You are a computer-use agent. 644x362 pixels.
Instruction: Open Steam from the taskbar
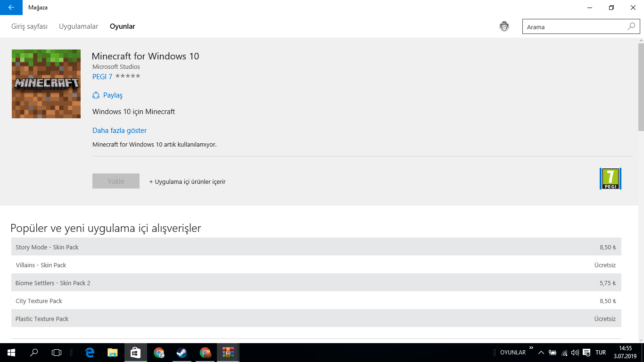182,353
